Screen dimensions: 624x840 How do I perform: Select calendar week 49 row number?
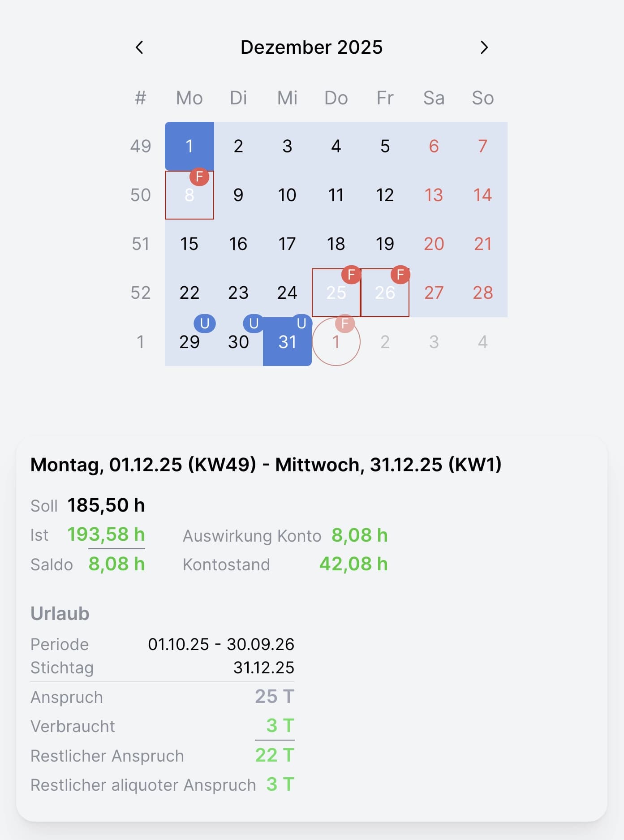140,146
